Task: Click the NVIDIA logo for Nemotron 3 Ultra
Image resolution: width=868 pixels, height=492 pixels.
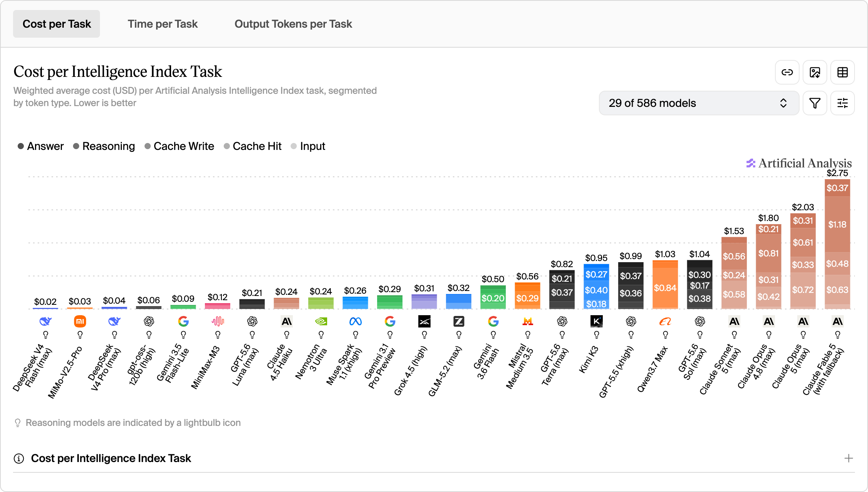Action: point(321,321)
